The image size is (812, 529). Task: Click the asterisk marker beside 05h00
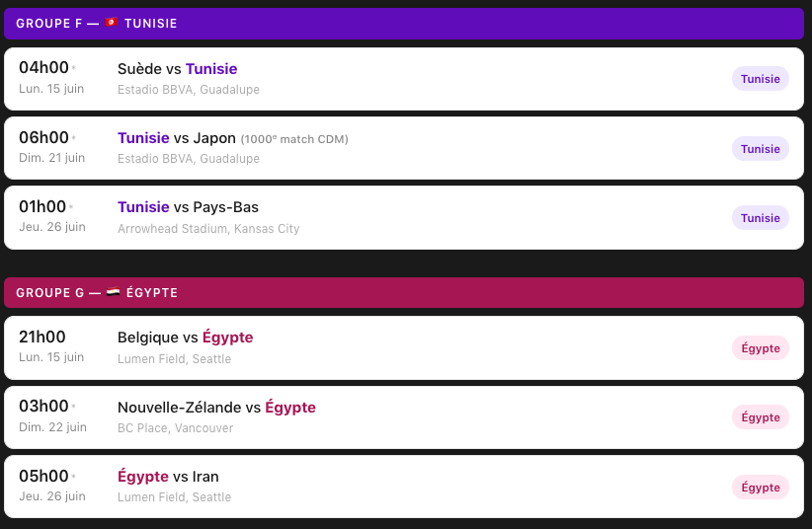click(x=73, y=477)
